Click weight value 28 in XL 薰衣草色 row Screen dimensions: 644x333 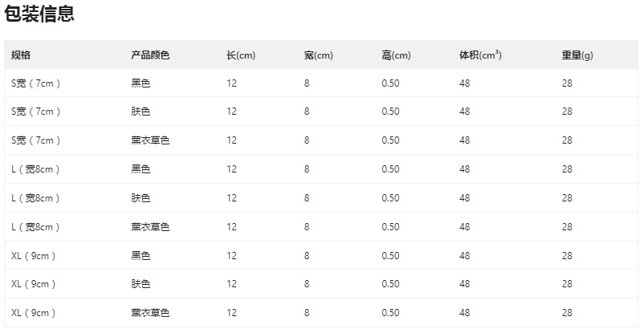[x=567, y=313]
